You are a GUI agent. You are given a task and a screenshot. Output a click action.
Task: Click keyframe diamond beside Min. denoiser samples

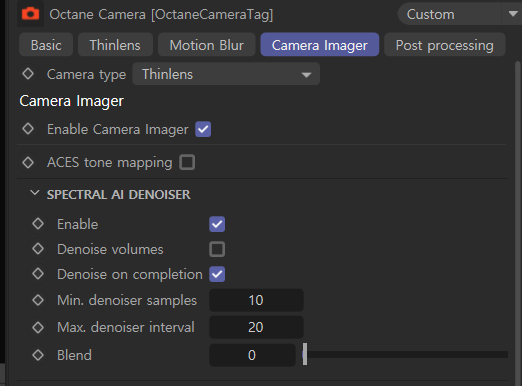pos(38,300)
